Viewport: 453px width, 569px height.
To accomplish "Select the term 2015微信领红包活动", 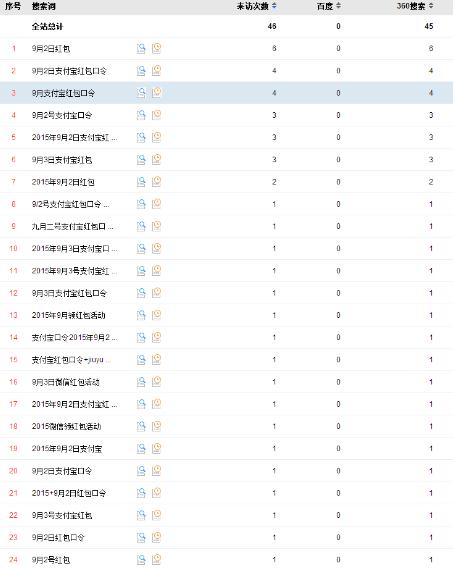I will tap(66, 426).
